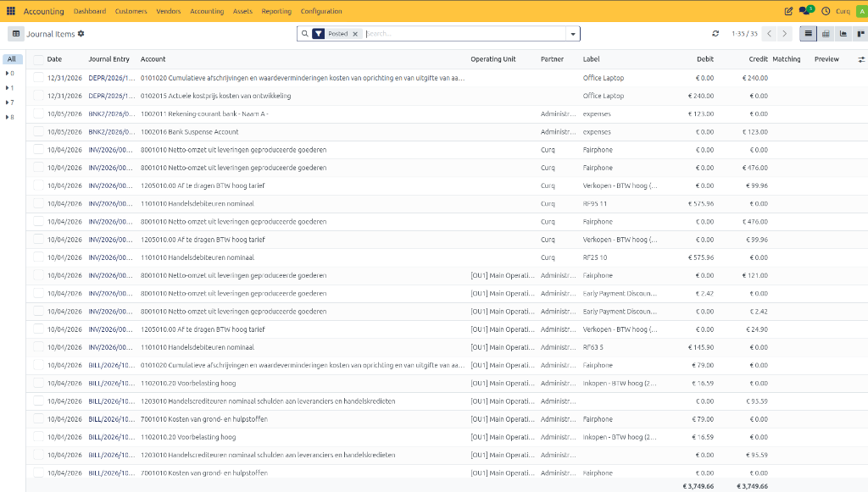Open the discuss messages icon
Viewport: 868px width, 492px height.
pos(805,10)
